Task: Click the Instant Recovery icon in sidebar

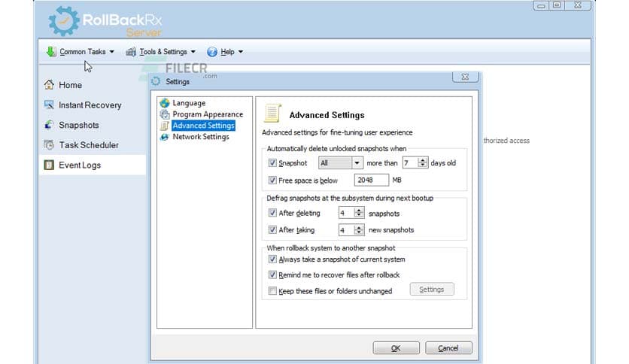Action: coord(49,105)
